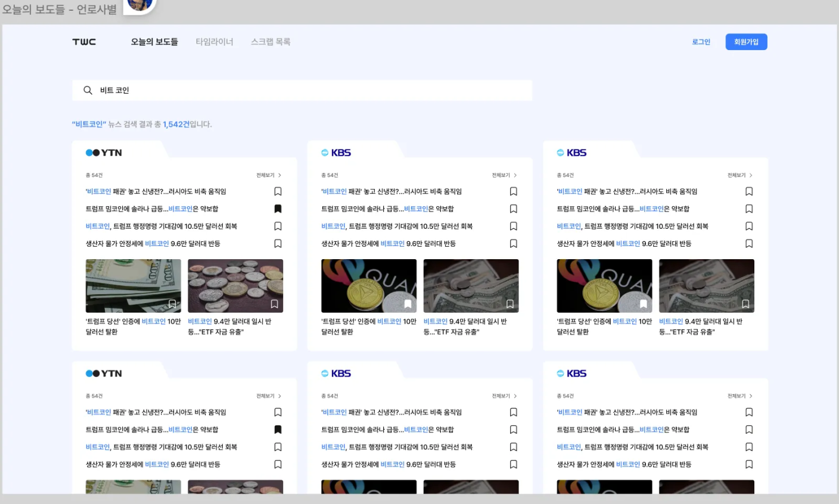This screenshot has height=504, width=839.
Task: Toggle the bookmark on the upper YTN coins thumbnail
Action: (x=274, y=304)
